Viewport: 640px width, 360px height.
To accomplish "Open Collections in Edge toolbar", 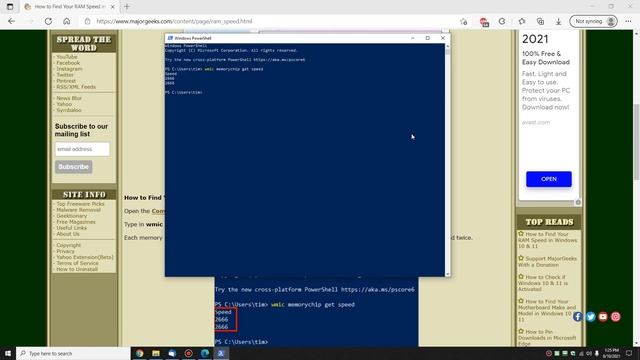I will click(540, 21).
